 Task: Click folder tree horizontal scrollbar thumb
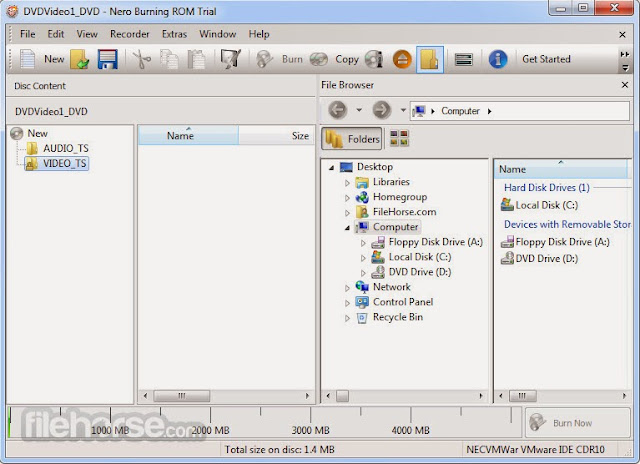[x=342, y=395]
